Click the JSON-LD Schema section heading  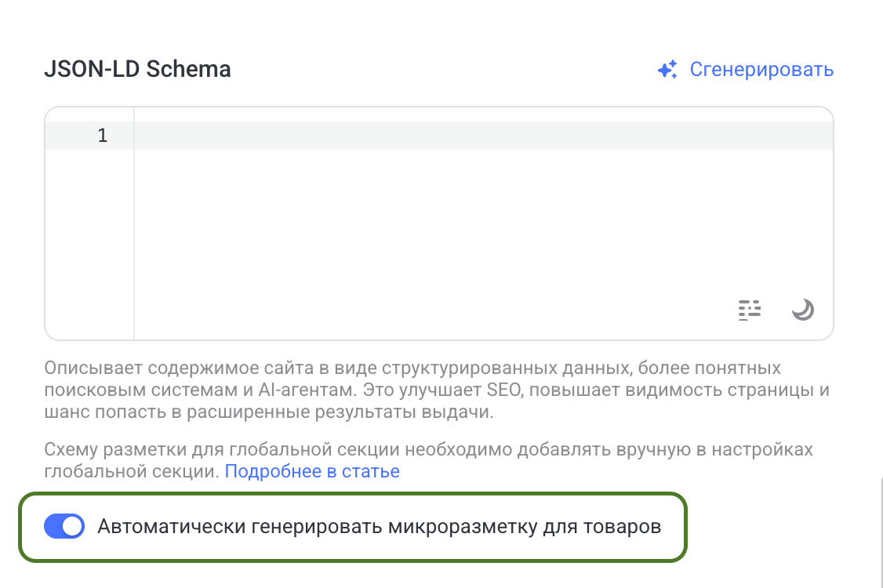(137, 69)
